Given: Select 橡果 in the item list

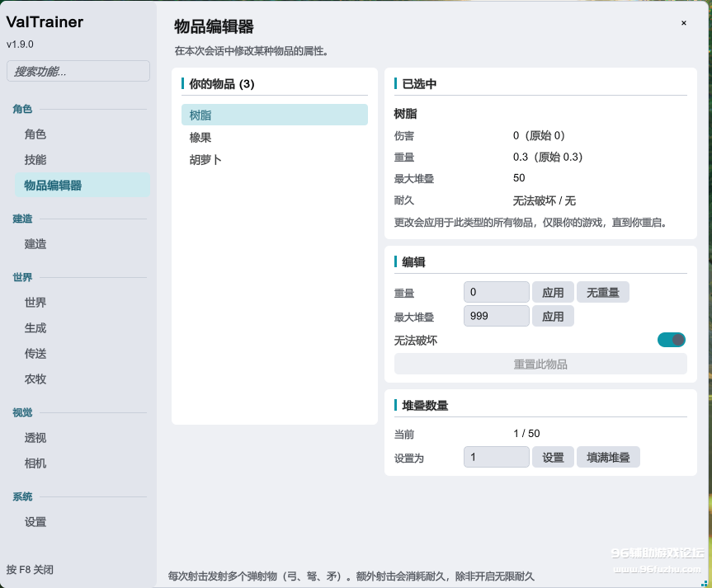Looking at the screenshot, I should [x=274, y=137].
